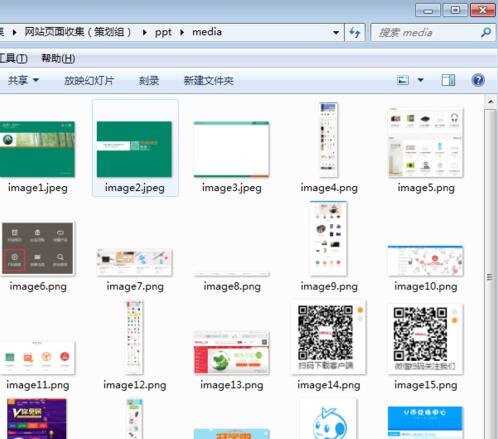This screenshot has height=439, width=498.
Task: Open the 帮助(H) menu
Action: tap(58, 59)
